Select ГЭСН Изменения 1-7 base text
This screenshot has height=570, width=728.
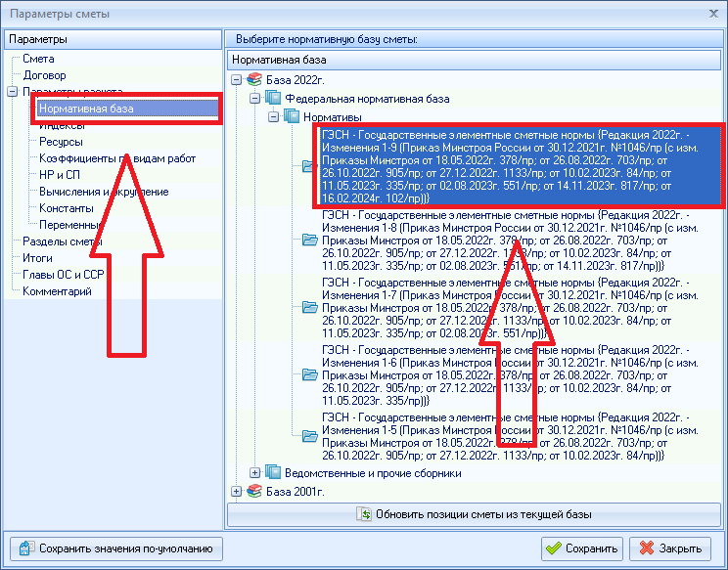point(510,308)
